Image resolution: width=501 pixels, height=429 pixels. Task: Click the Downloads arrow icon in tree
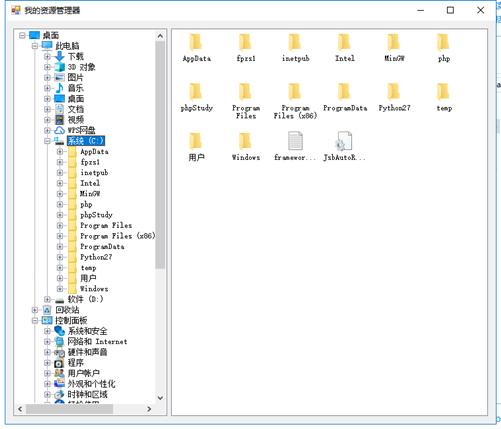pos(60,56)
